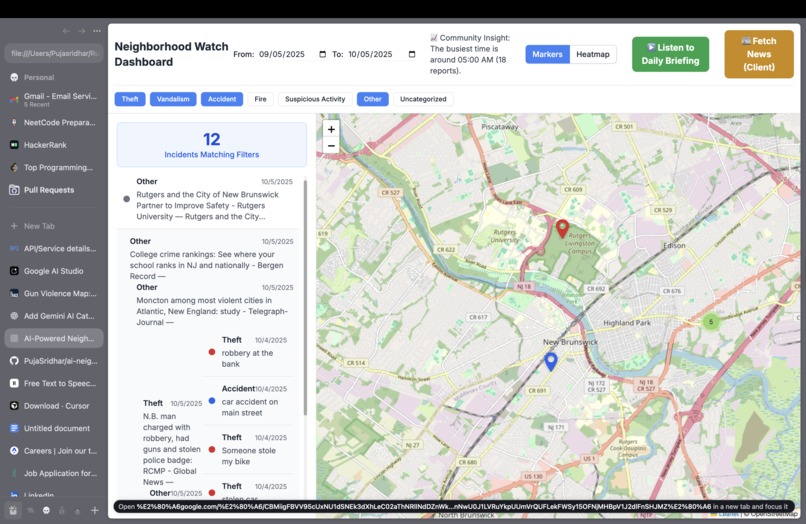Click the Gmail favicon in the sidebar
This screenshot has height=524, width=806.
tap(14, 99)
